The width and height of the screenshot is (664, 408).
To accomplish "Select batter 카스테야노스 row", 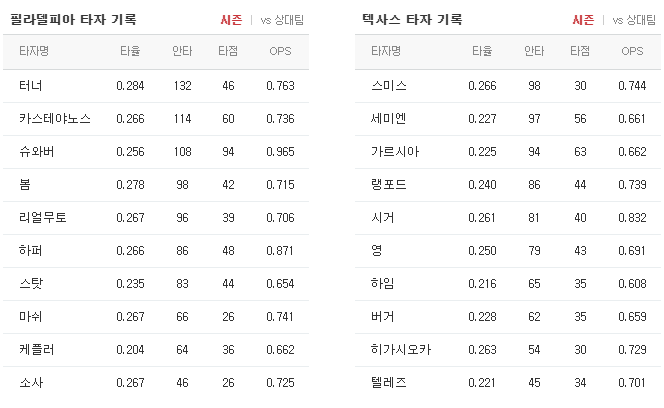I will (156, 119).
